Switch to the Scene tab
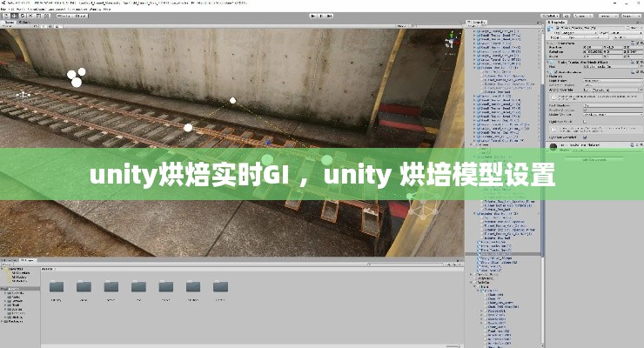This screenshot has height=348, width=644. pos(10,22)
